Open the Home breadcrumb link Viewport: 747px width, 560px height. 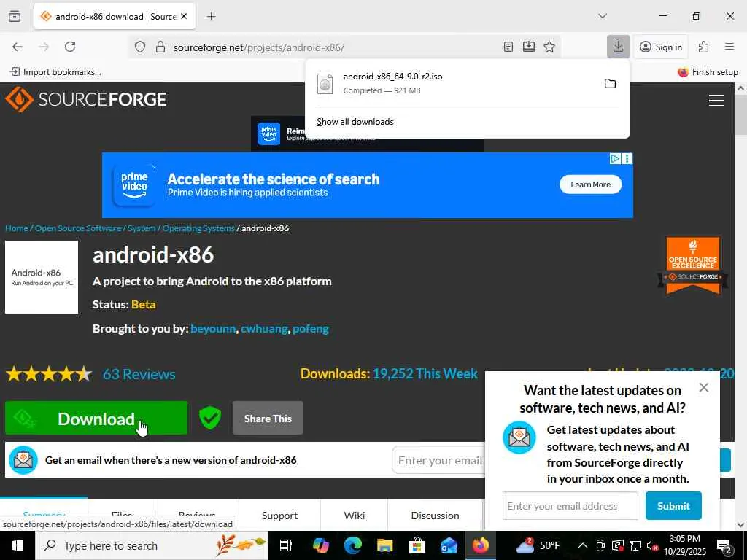pos(16,228)
